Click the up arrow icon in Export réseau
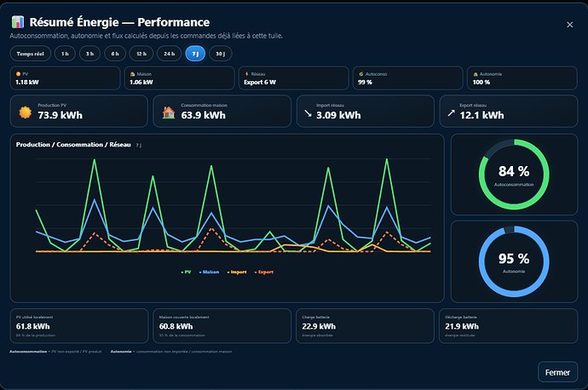The height and width of the screenshot is (390, 588). (x=451, y=112)
